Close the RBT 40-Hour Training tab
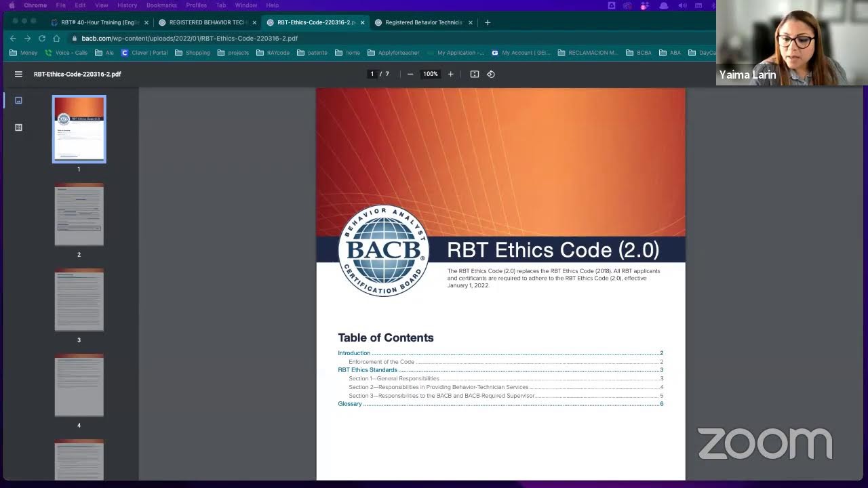Image resolution: width=868 pixels, height=488 pixels. [x=146, y=22]
